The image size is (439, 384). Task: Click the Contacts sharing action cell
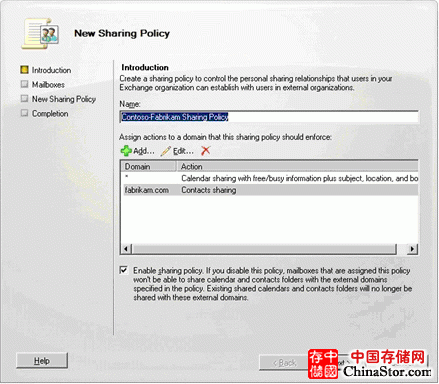point(209,190)
